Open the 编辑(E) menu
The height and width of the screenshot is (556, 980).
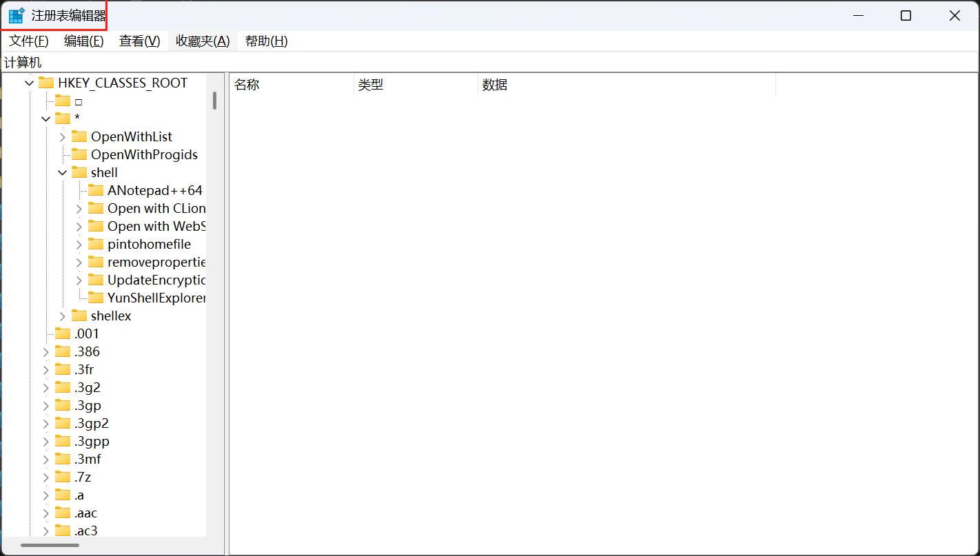(83, 41)
